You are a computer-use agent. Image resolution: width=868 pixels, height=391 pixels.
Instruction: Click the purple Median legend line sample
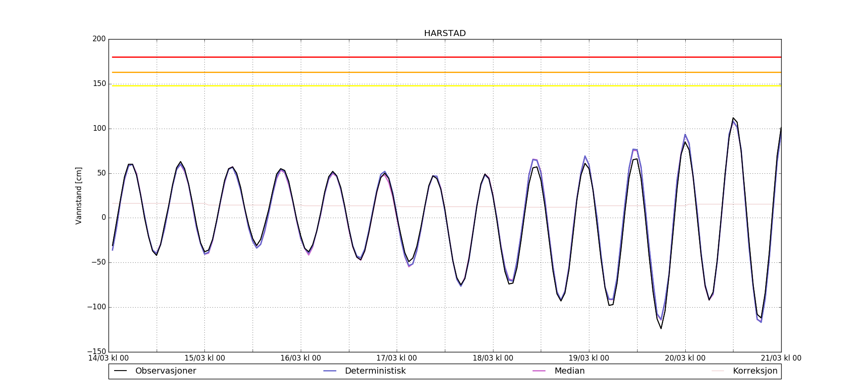coord(539,371)
